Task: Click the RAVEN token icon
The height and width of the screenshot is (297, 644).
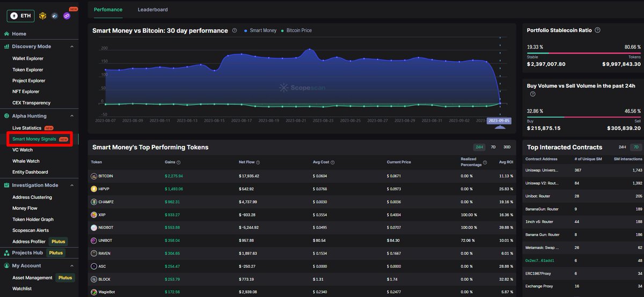Action: click(x=94, y=253)
